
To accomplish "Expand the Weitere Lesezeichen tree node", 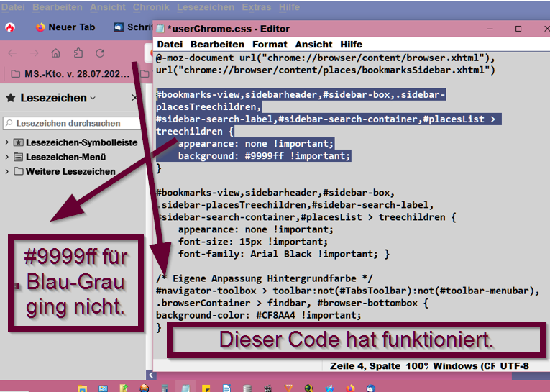I will coord(6,171).
